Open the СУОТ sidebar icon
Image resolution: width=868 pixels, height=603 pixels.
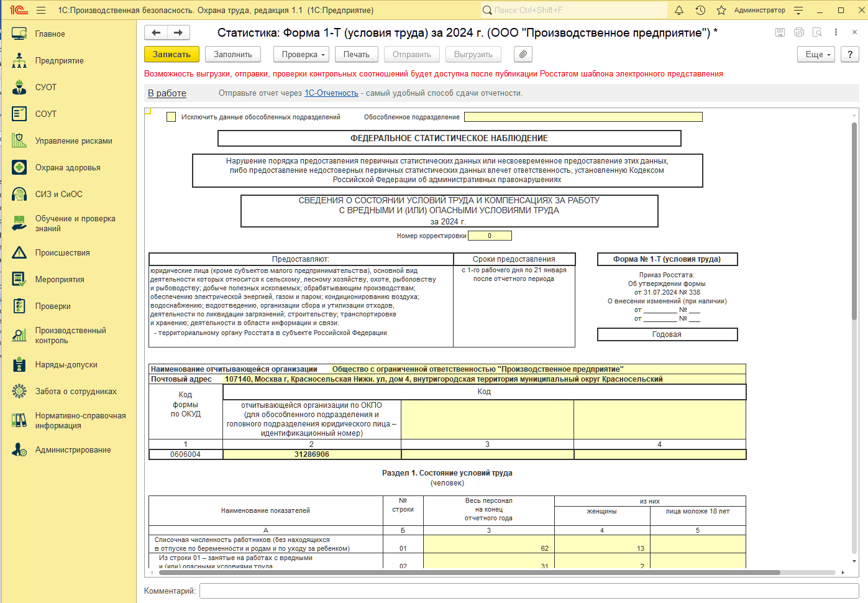(19, 88)
